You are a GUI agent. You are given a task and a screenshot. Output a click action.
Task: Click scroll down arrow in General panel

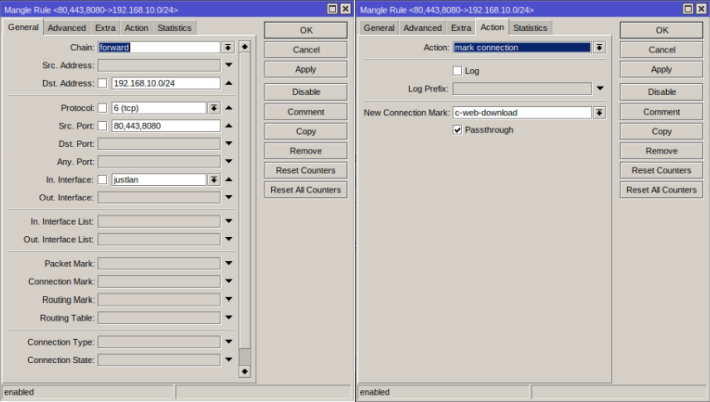pyautogui.click(x=245, y=372)
